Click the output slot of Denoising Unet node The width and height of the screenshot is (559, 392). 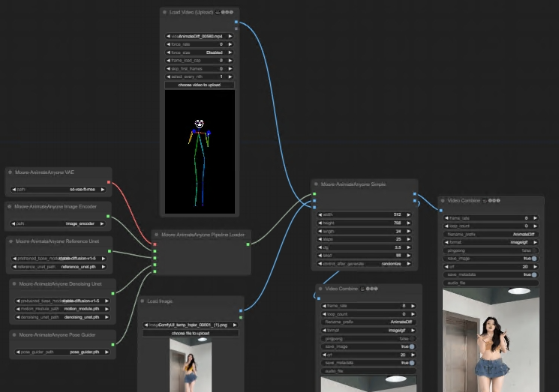point(113,293)
